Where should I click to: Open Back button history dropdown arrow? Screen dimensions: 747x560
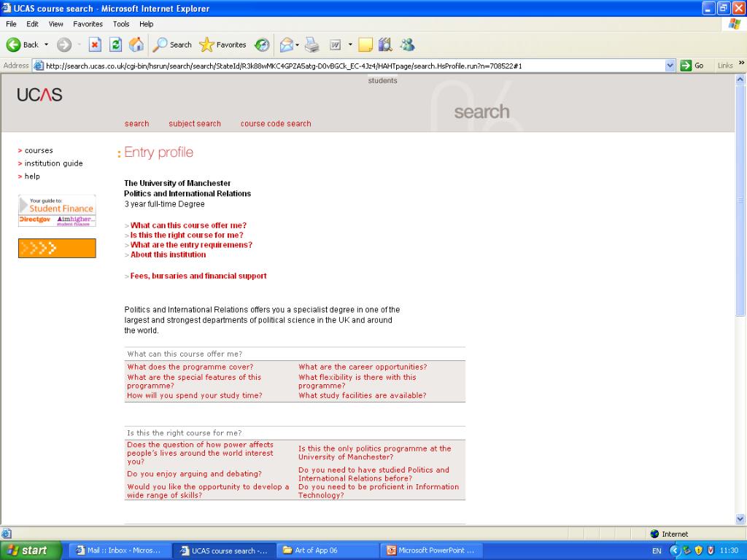coord(46,44)
